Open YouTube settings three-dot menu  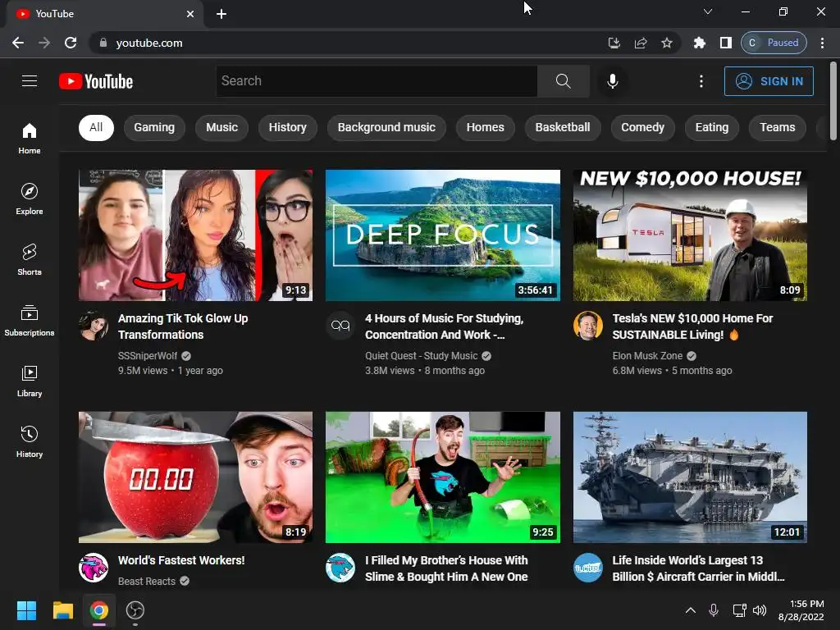[701, 81]
